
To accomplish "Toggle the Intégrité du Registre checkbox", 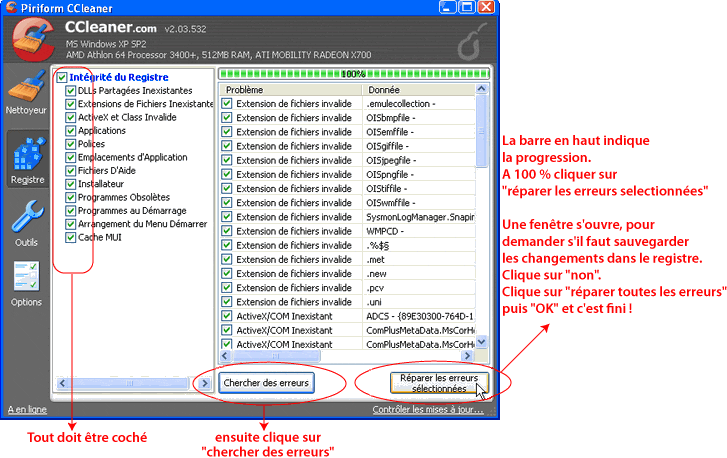I will (62, 77).
